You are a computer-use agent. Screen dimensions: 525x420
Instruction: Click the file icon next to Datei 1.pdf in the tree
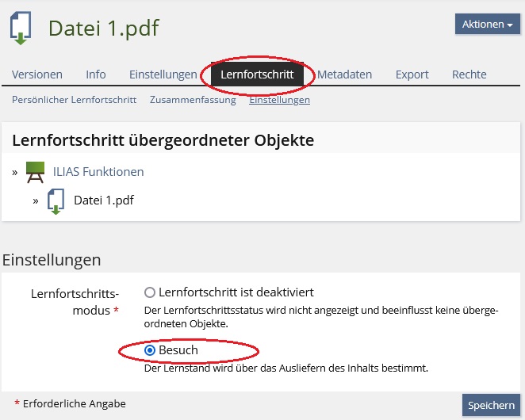coord(56,200)
